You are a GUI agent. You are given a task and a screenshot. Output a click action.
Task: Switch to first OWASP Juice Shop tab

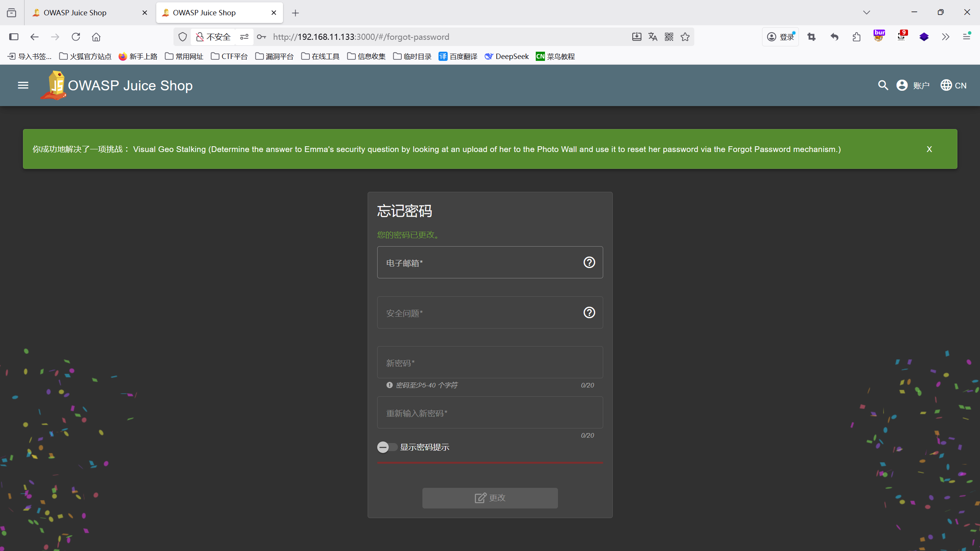(75, 13)
